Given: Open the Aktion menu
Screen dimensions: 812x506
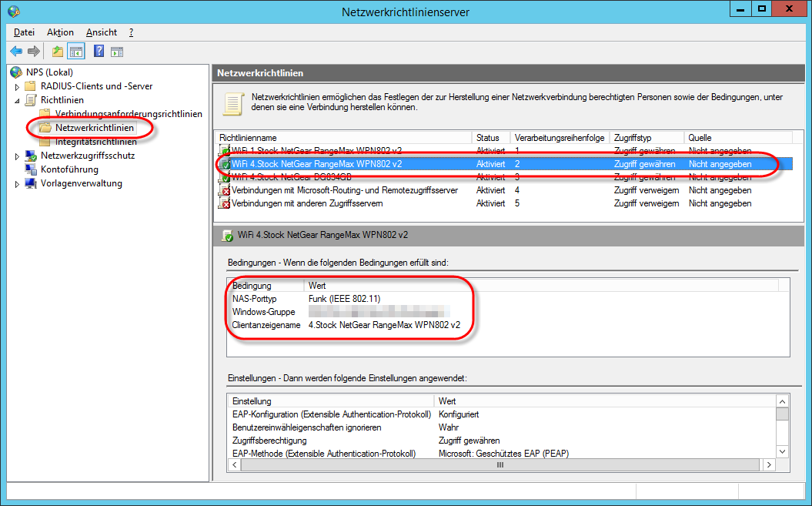Looking at the screenshot, I should (60, 32).
